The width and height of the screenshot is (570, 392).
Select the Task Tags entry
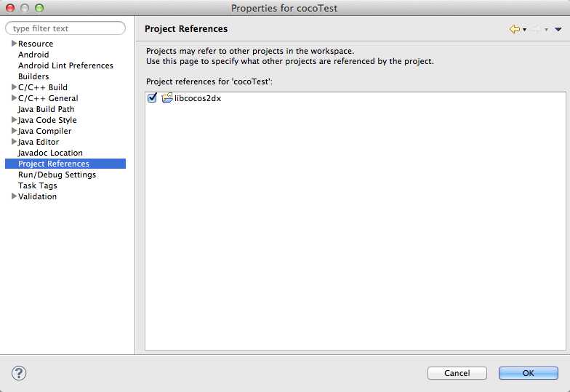click(x=38, y=185)
